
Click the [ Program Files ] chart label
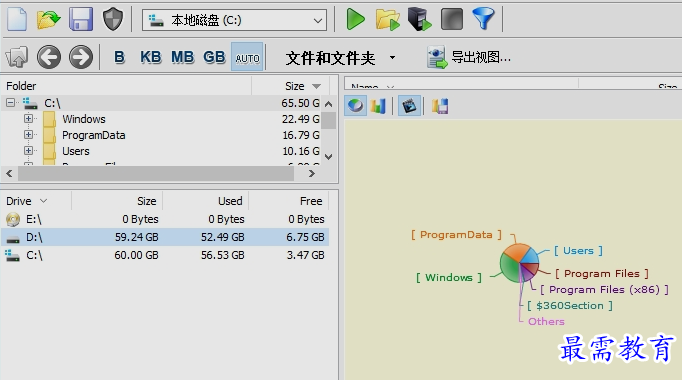(x=602, y=273)
